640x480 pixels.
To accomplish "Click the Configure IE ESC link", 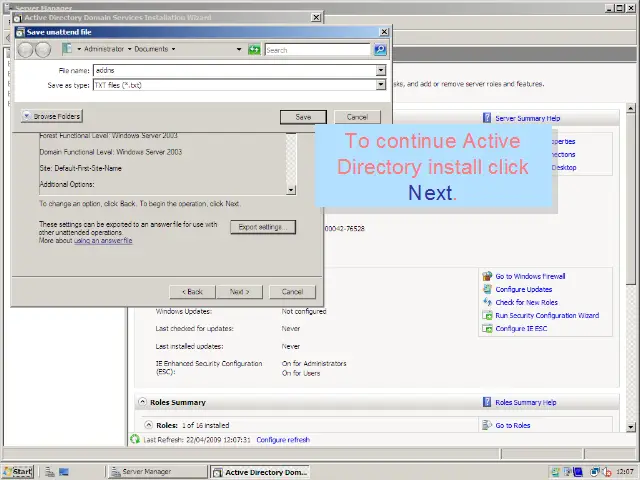I will click(521, 329).
